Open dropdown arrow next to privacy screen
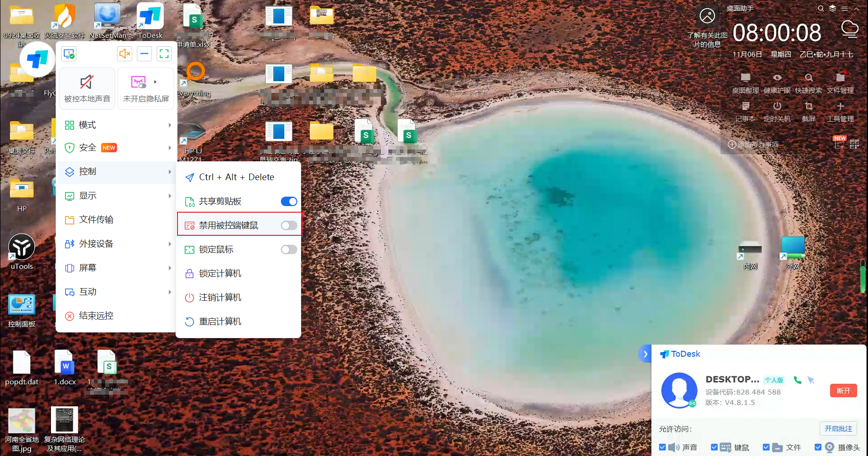 pyautogui.click(x=155, y=82)
